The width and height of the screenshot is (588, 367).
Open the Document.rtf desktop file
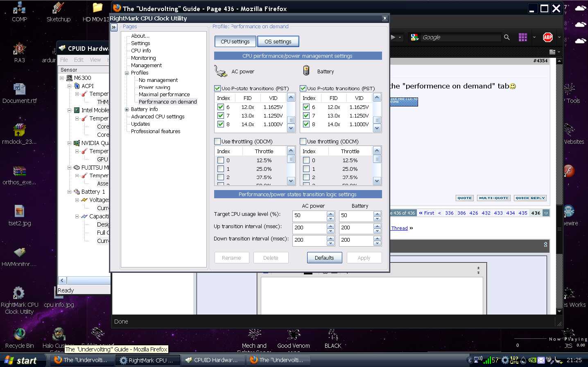click(19, 89)
